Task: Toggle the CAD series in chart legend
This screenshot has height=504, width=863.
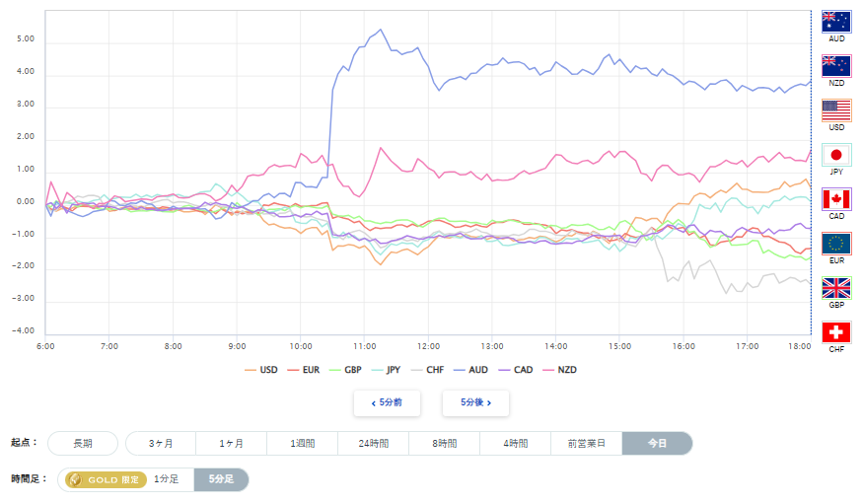Action: click(x=516, y=370)
